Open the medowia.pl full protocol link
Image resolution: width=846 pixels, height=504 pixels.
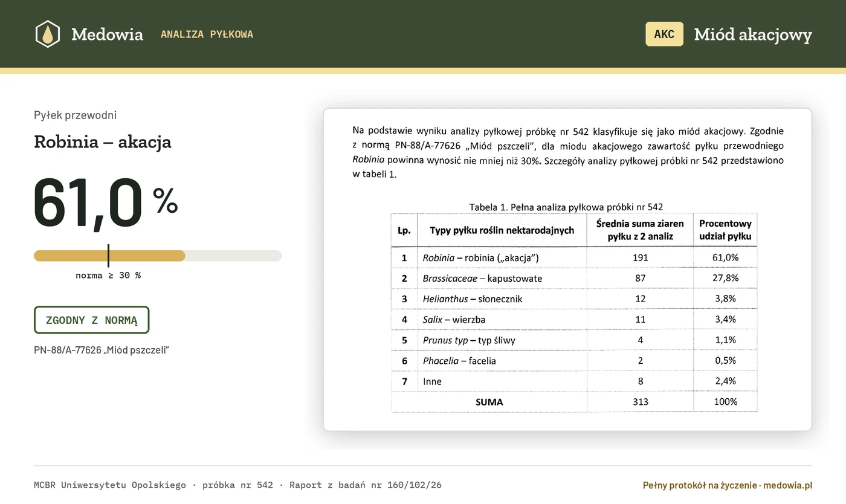pos(728,485)
